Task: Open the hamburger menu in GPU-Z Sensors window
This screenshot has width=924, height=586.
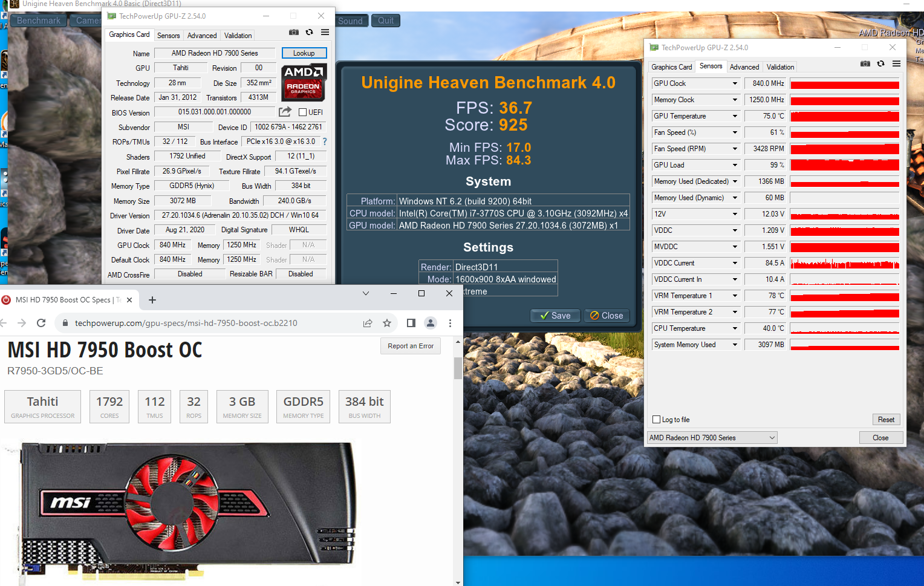Action: 896,63
